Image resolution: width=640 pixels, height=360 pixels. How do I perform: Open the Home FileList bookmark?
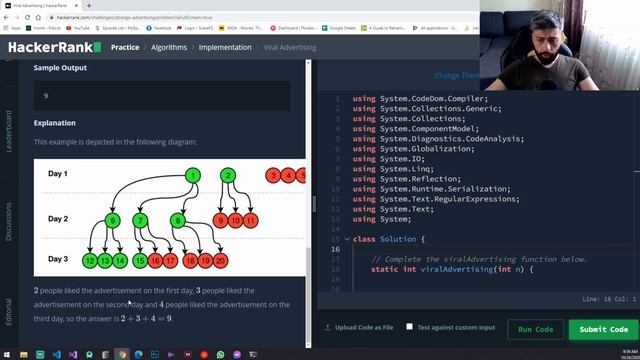tap(43, 28)
